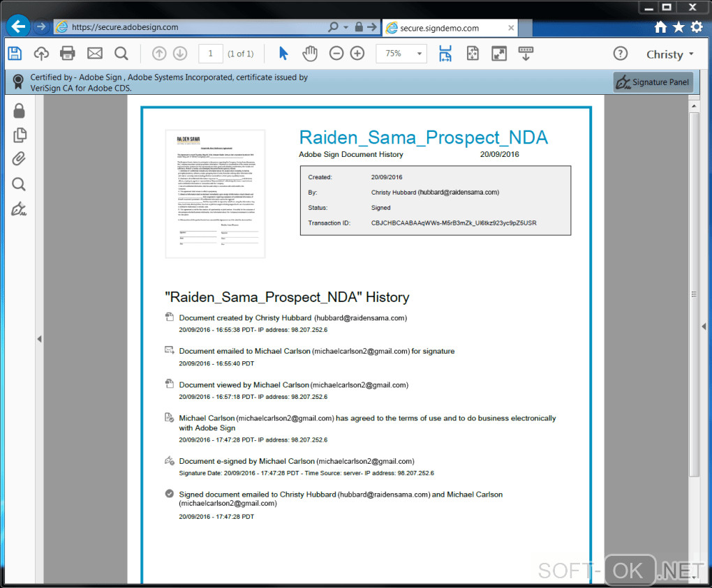The width and height of the screenshot is (712, 588).
Task: Open Favorites star icon
Action: pos(679,27)
